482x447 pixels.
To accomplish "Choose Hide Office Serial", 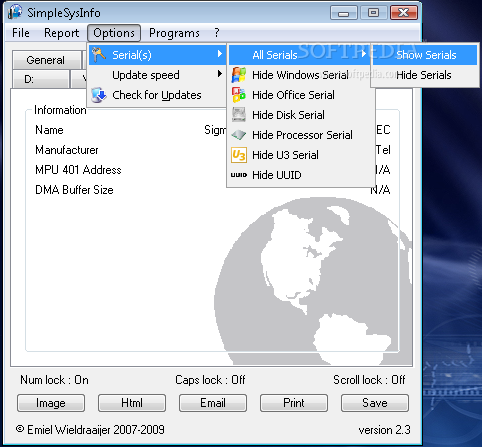I will click(x=300, y=95).
